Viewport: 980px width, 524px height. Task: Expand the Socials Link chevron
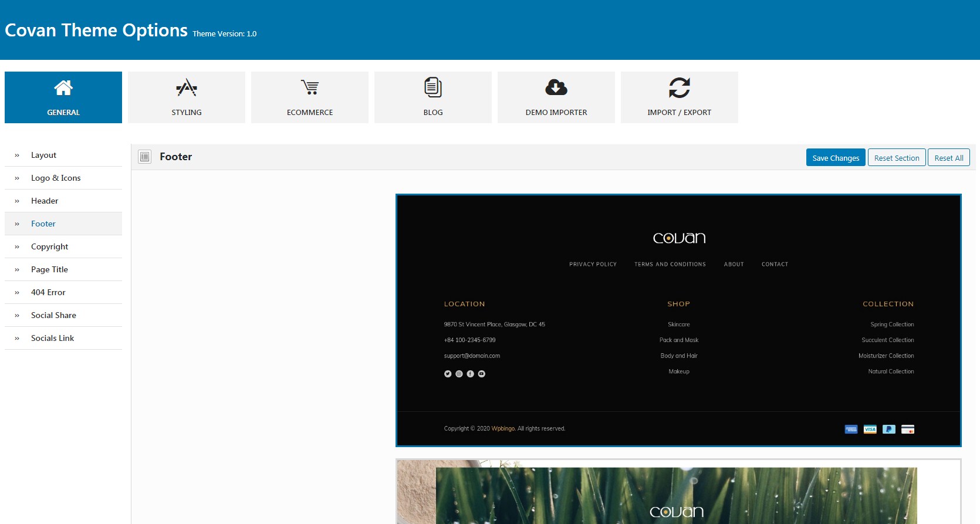click(x=17, y=339)
